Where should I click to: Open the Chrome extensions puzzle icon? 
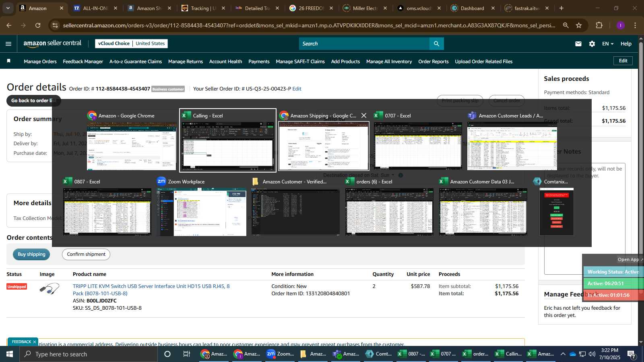[x=599, y=25]
